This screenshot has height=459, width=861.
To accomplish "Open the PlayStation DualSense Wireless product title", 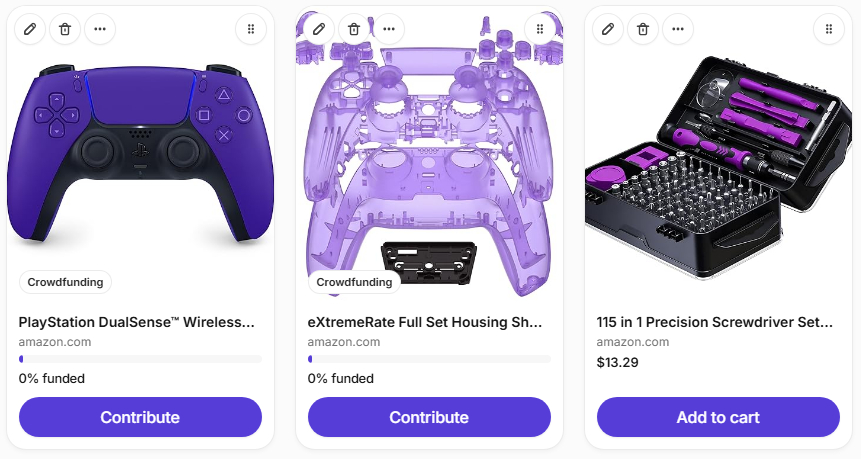I will tap(137, 322).
